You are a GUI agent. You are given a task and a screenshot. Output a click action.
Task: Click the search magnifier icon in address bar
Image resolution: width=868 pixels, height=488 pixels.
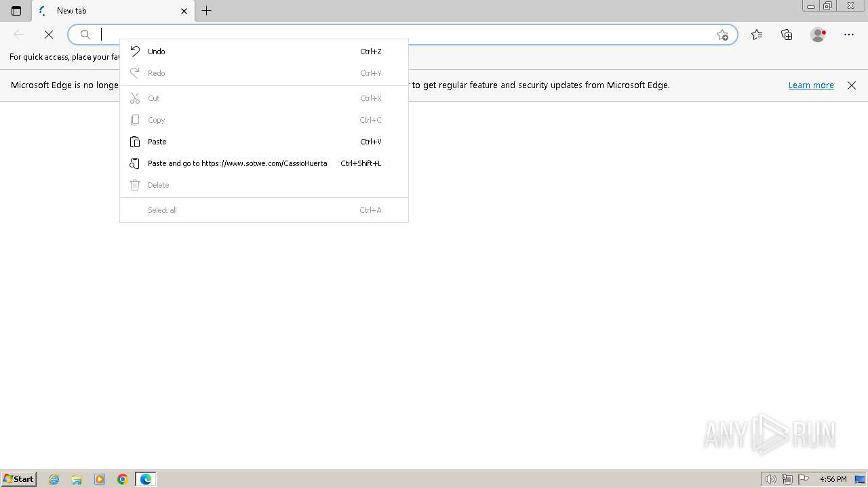click(x=85, y=35)
